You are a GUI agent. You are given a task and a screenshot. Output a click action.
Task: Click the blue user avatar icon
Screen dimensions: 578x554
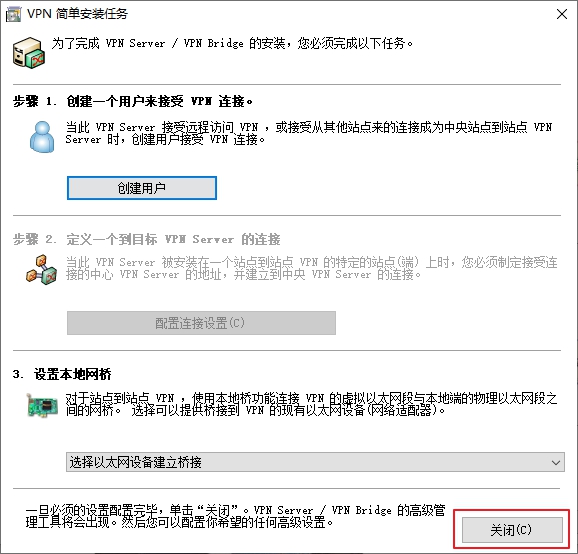click(x=42, y=136)
